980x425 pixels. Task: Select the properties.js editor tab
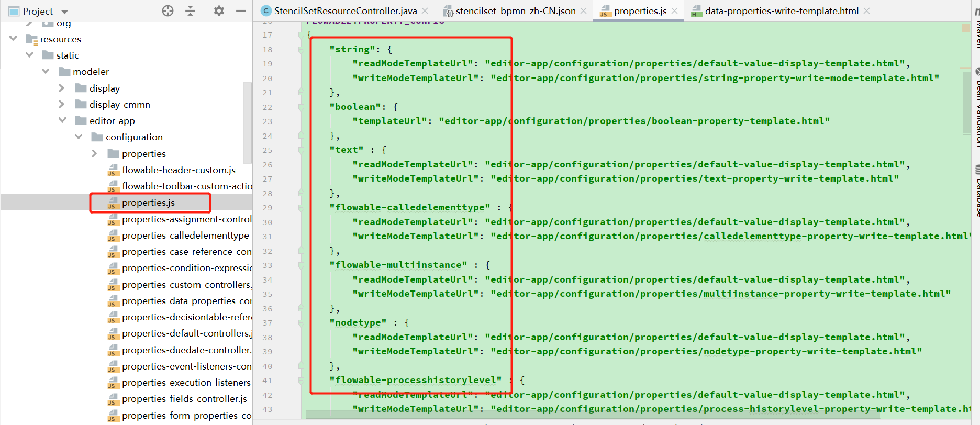tap(640, 10)
